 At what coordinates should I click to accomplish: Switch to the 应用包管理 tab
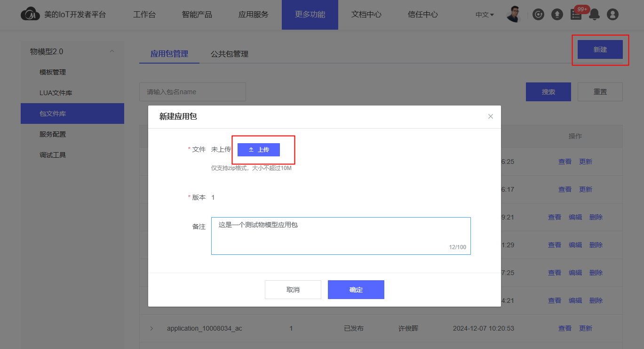click(x=169, y=54)
